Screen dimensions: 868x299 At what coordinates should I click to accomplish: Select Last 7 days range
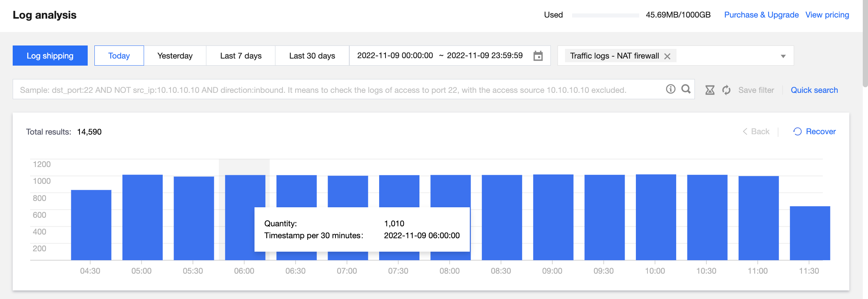(x=241, y=56)
